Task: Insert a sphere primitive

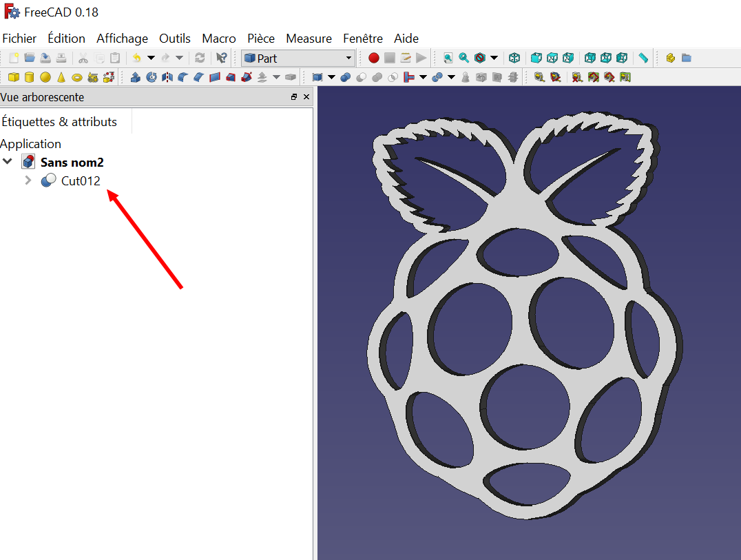Action: point(45,77)
